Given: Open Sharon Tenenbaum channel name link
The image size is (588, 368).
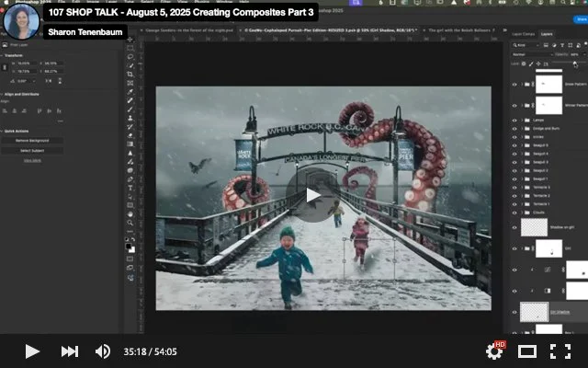Looking at the screenshot, I should click(85, 32).
